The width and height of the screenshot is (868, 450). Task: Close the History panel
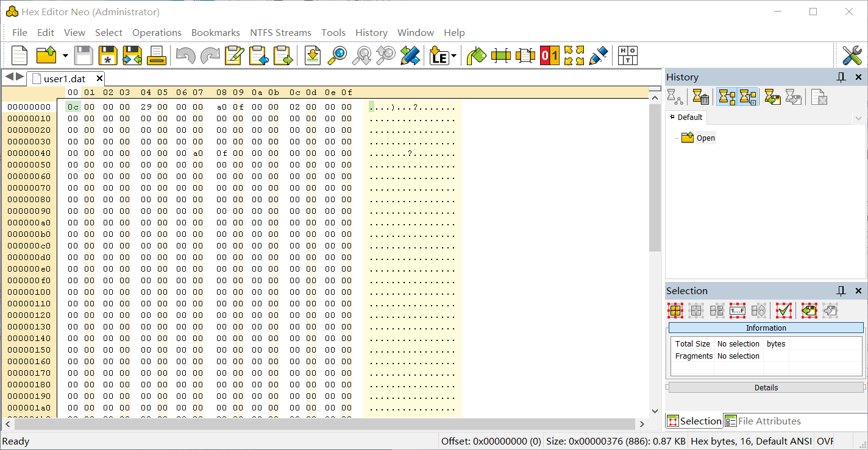(858, 77)
